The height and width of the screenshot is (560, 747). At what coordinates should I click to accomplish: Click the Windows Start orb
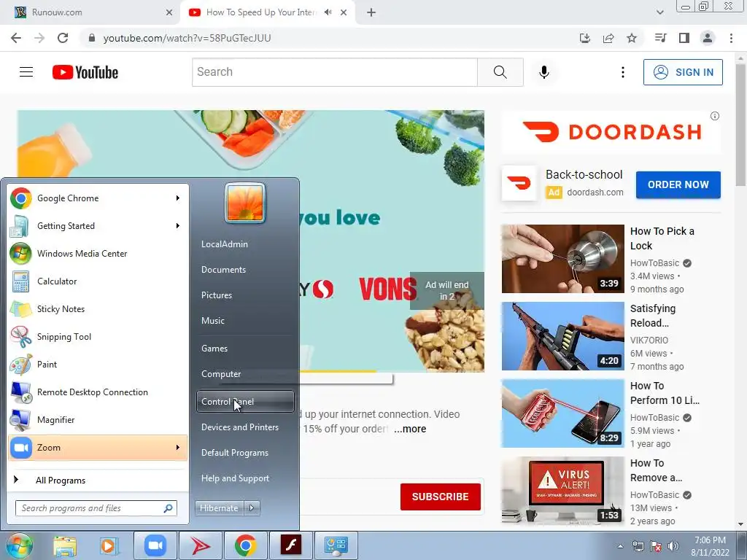pyautogui.click(x=20, y=545)
